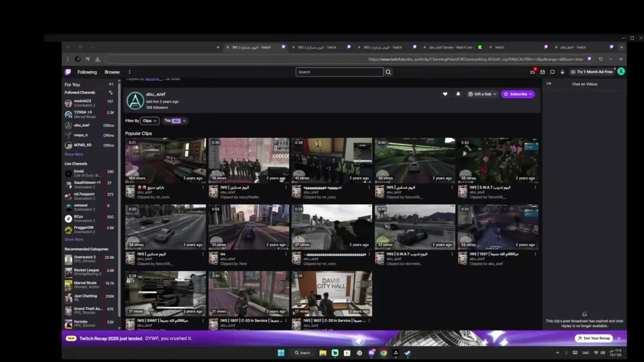The height and width of the screenshot is (362, 644).
Task: Open Just Chatting recommended category
Action: coord(90,298)
